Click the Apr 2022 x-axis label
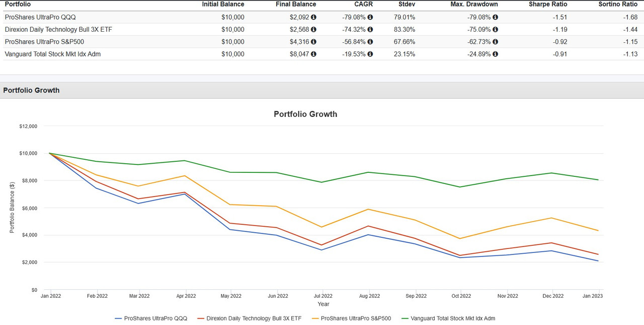The height and width of the screenshot is (325, 644). tap(186, 296)
